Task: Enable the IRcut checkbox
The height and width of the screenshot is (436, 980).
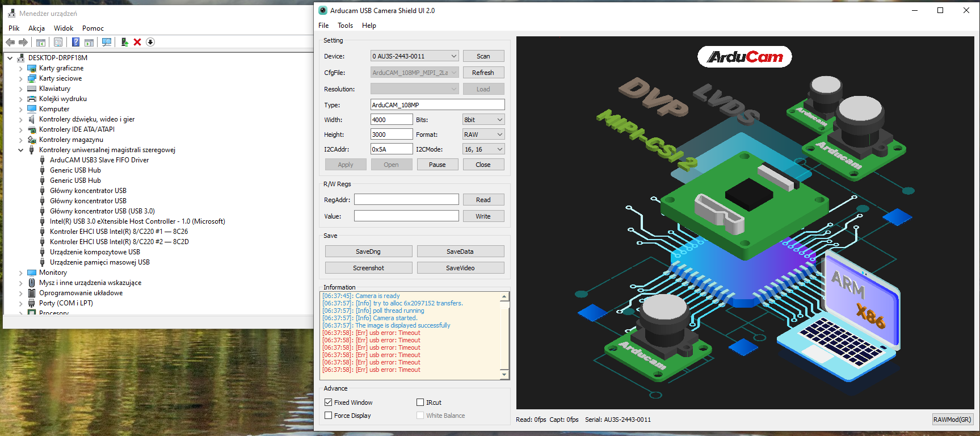Action: pyautogui.click(x=420, y=403)
